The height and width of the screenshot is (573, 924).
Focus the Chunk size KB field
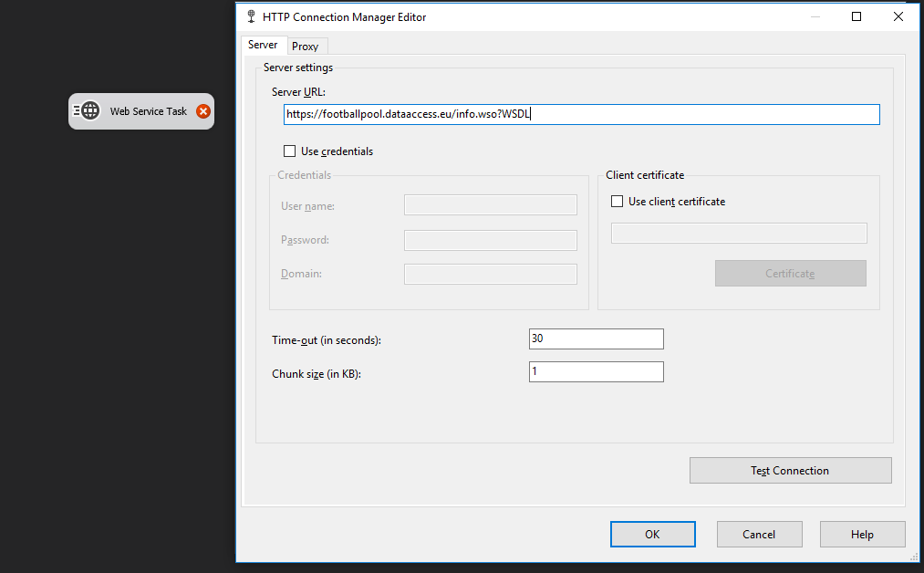tap(596, 371)
